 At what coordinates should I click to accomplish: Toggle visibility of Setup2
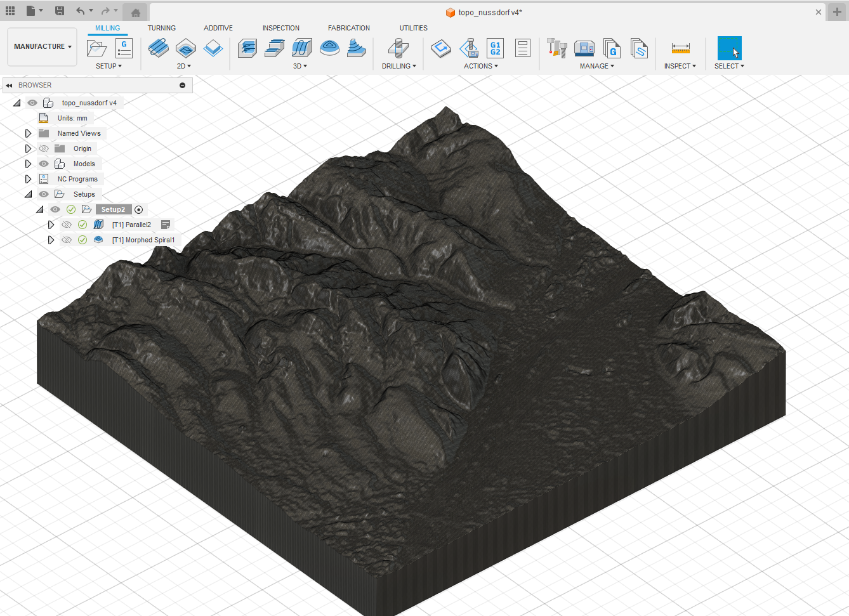point(55,209)
